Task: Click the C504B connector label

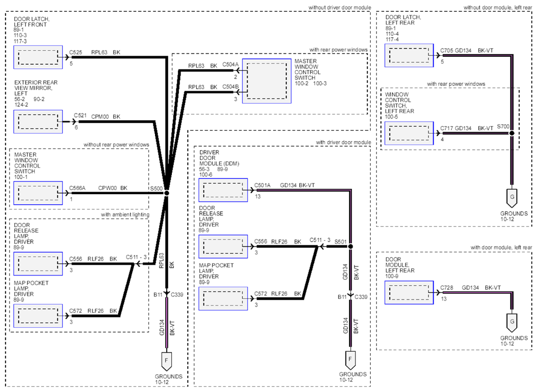Action: tap(231, 86)
